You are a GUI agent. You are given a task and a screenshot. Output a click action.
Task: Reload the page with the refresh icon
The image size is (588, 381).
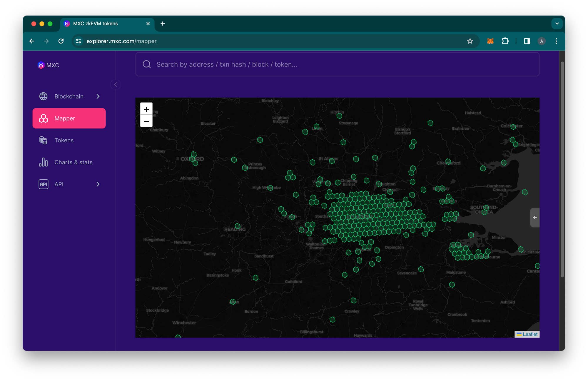coord(61,41)
